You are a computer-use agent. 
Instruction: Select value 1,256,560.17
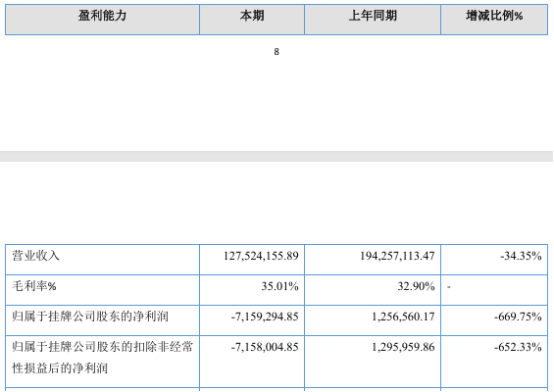pyautogui.click(x=403, y=316)
